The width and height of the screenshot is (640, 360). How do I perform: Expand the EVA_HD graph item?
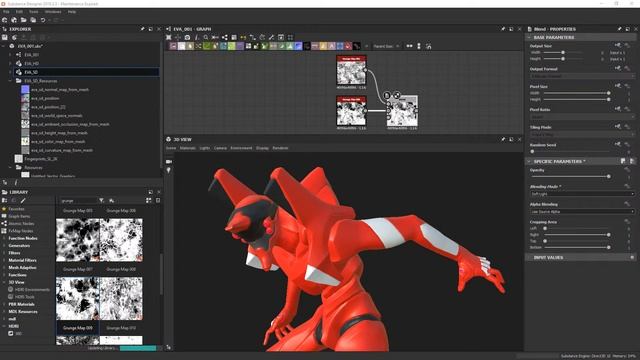coord(10,63)
